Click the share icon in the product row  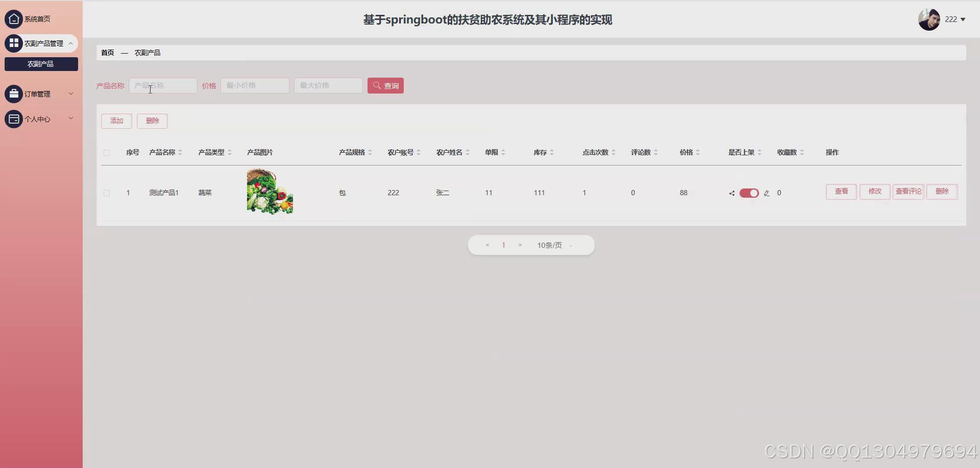(x=731, y=193)
